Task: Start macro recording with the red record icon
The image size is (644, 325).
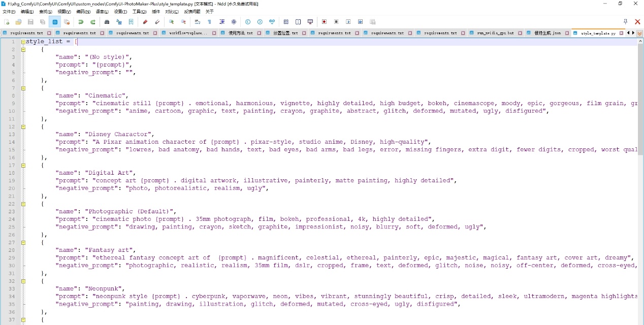Action: coord(324,22)
